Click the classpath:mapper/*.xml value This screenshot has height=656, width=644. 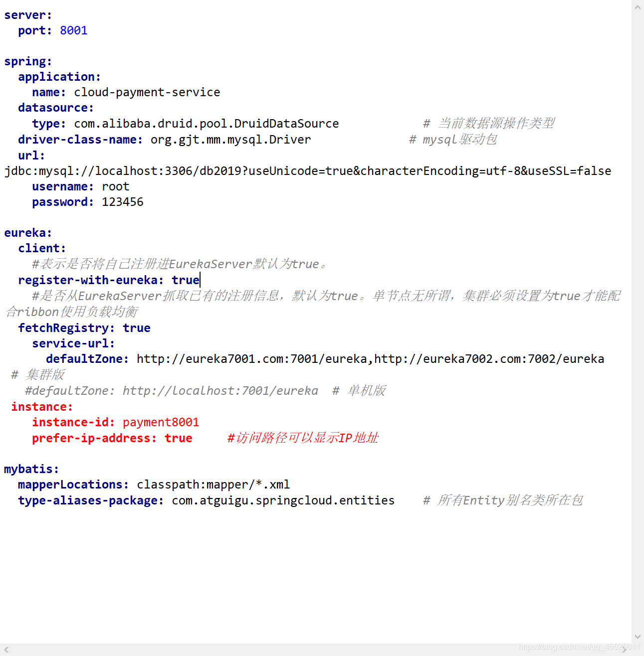tap(214, 485)
